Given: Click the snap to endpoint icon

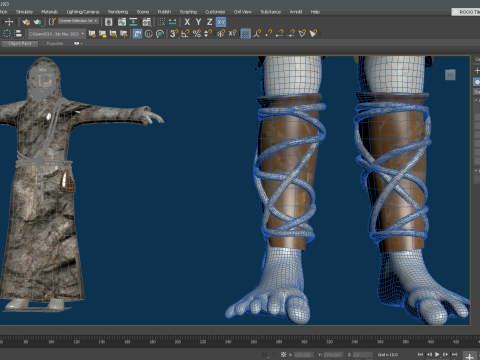Looking at the screenshot, I should pyautogui.click(x=280, y=33).
